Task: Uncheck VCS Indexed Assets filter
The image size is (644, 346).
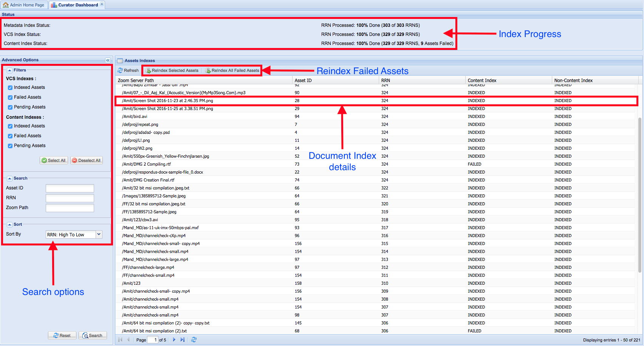Action: click(x=10, y=88)
